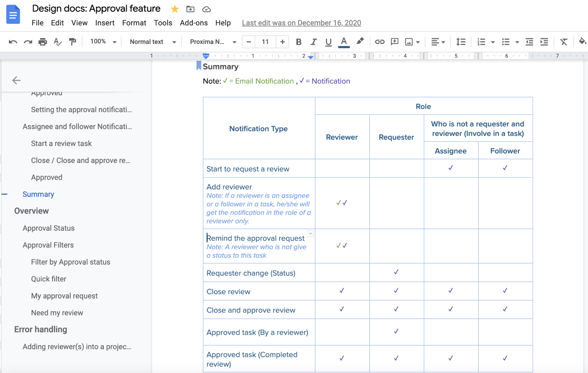Screen dimensions: 588x373
Task: Insert an image
Action: click(x=409, y=42)
